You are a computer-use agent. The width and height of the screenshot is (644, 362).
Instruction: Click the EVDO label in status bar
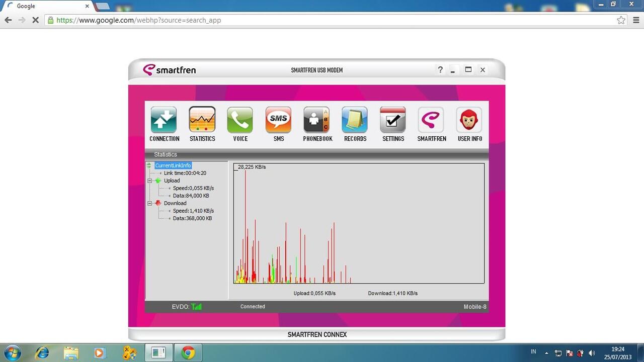(x=181, y=307)
